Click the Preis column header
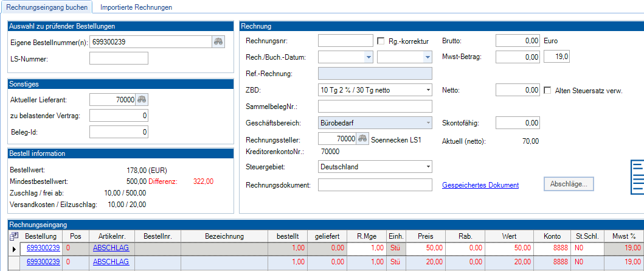This screenshot has height=271, width=644. [425, 236]
